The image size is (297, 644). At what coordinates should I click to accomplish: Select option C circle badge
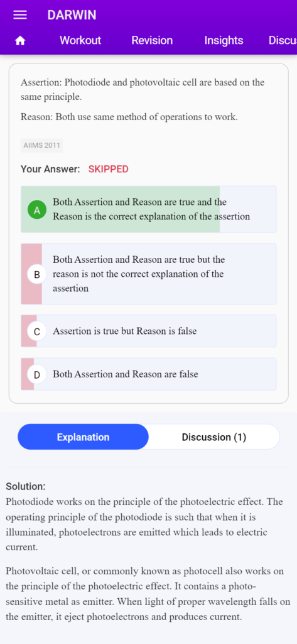[x=37, y=331]
